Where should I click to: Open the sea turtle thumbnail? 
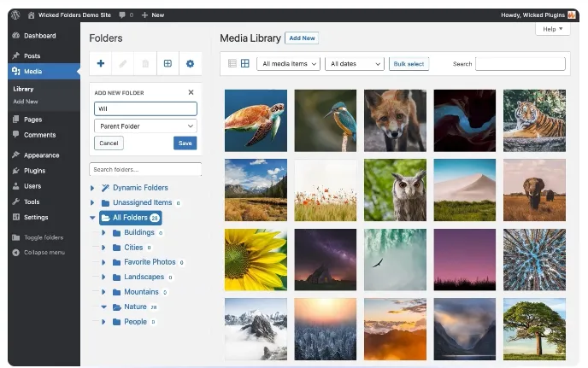pos(256,120)
